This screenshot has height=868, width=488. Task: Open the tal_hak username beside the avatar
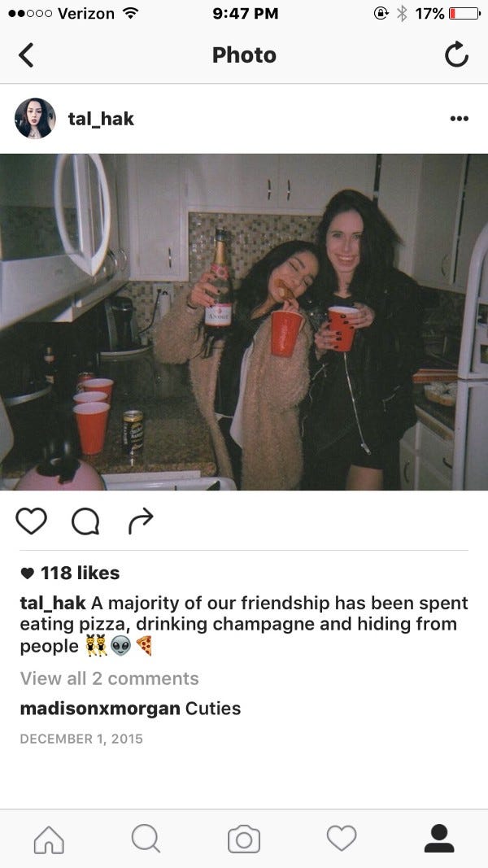(101, 119)
